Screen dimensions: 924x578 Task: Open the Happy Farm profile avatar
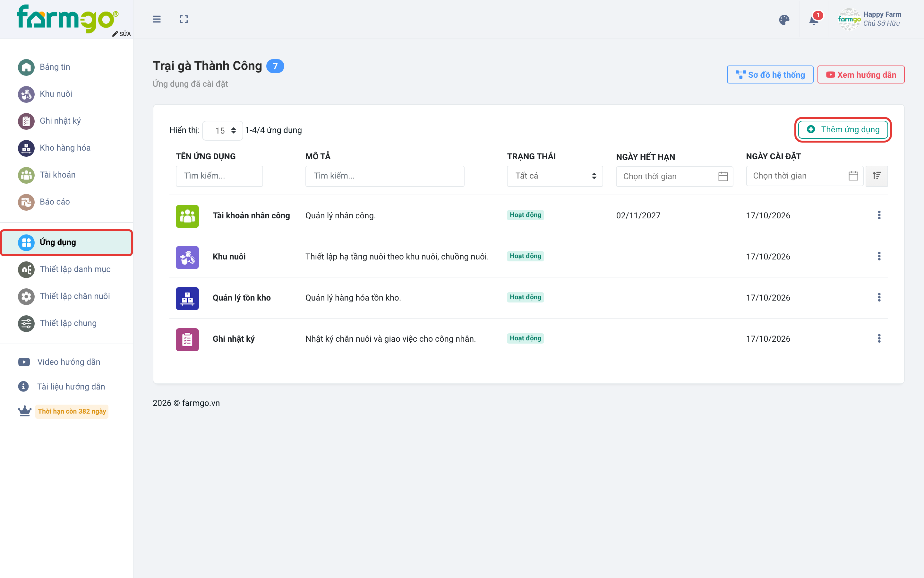(x=849, y=19)
